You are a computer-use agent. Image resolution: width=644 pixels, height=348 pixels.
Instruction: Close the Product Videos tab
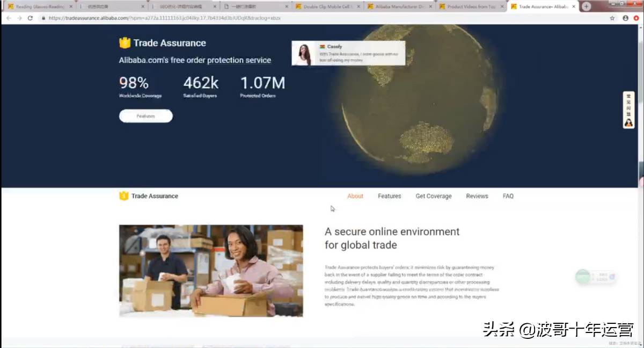[502, 7]
